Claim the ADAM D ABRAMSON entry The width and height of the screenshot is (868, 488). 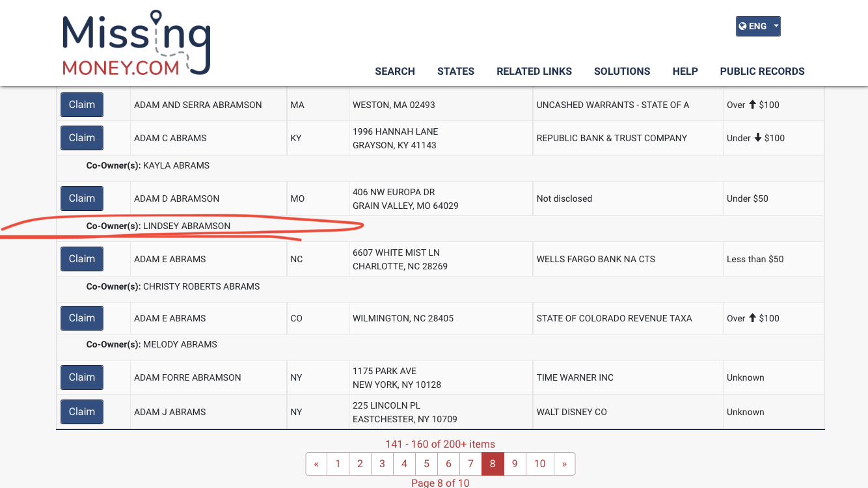coord(82,198)
